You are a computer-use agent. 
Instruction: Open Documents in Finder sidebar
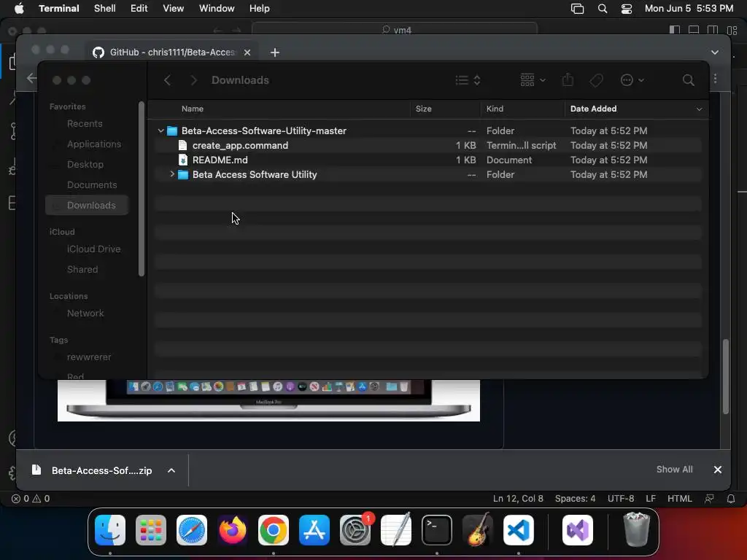click(91, 184)
